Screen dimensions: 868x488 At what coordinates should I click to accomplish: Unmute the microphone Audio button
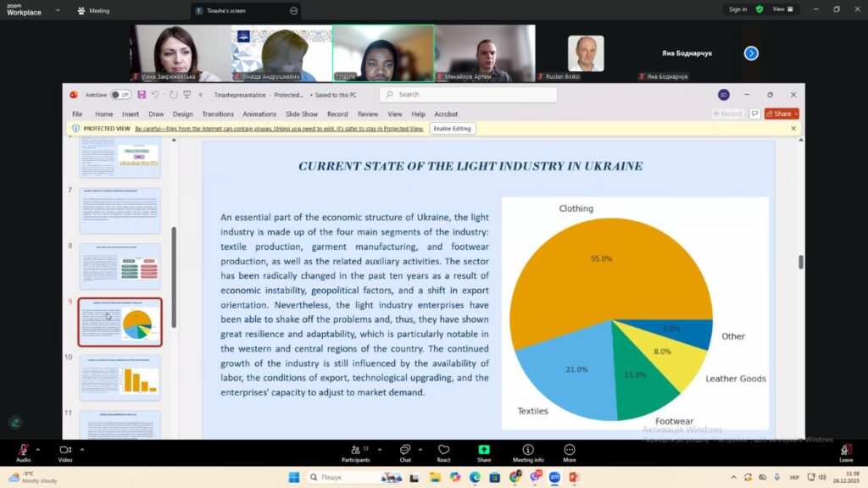pos(23,450)
